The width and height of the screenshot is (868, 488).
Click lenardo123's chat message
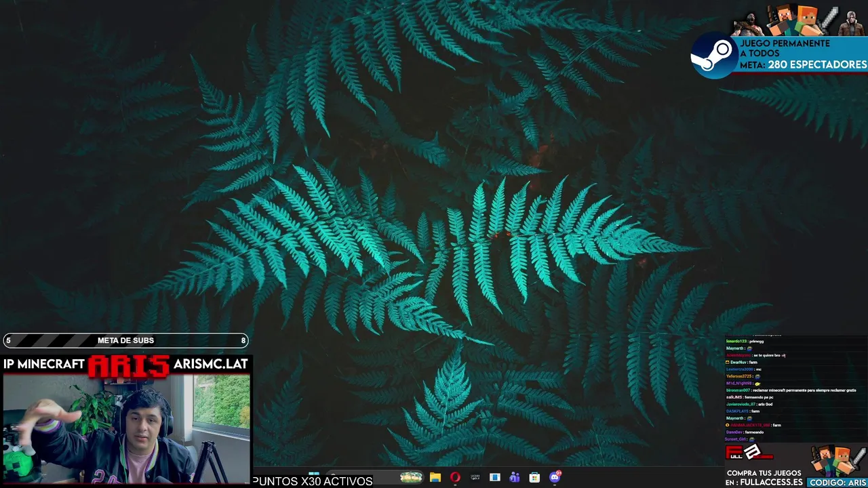coord(745,341)
